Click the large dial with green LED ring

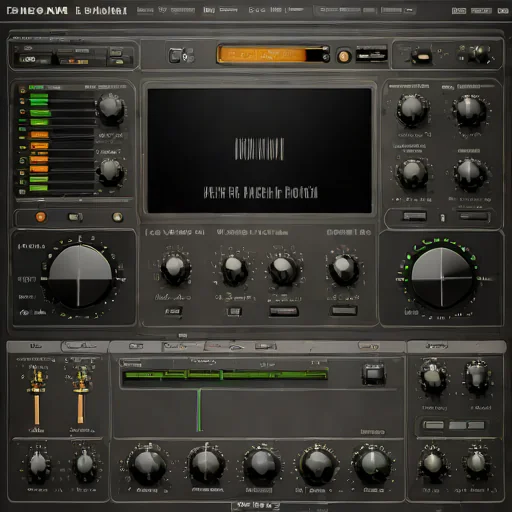pyautogui.click(x=442, y=278)
